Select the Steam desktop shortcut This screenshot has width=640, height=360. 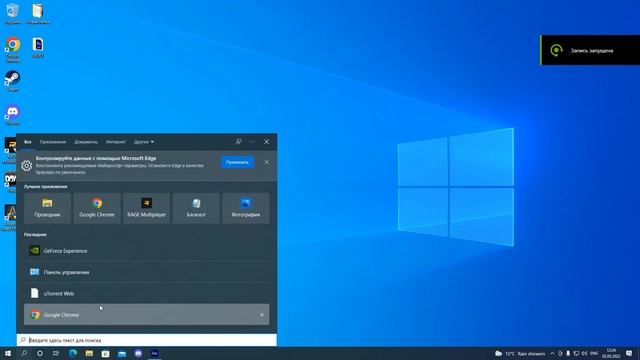(12, 81)
